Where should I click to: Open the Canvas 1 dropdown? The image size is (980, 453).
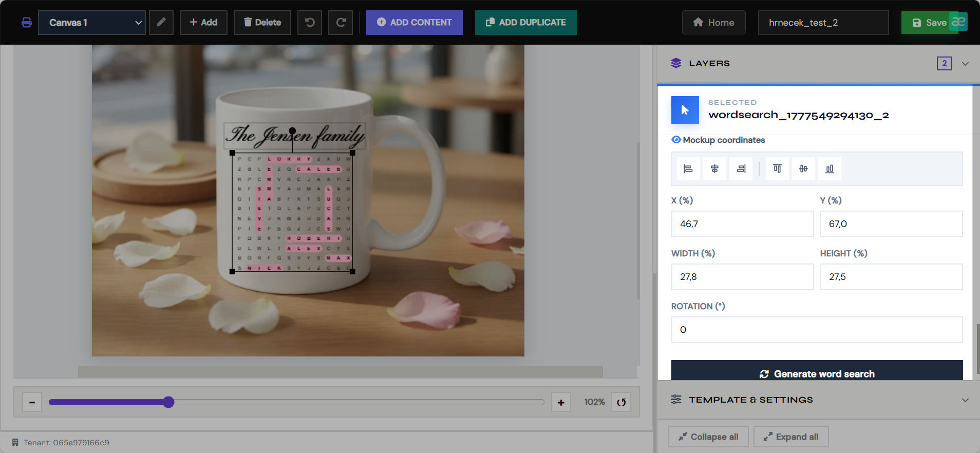(x=92, y=23)
